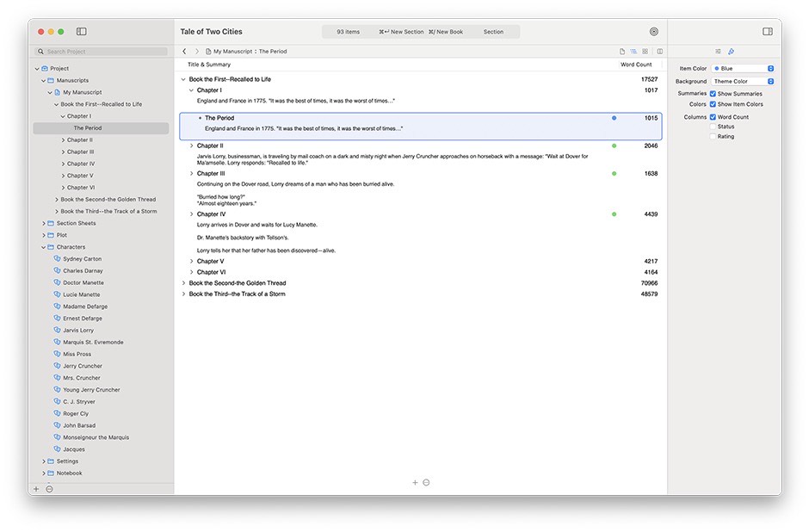
Task: Uncheck Show Summaries checkbox
Action: [x=713, y=93]
